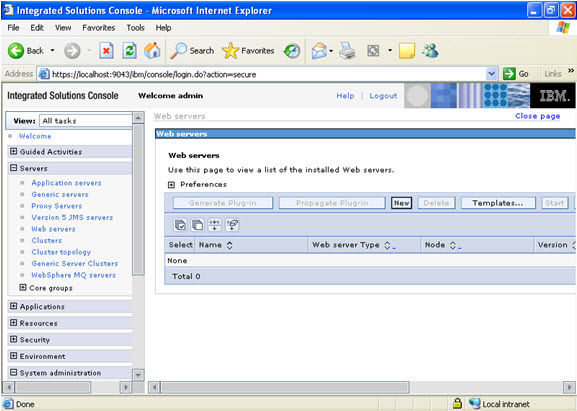577x411 pixels.
Task: Open the Web servers navigation link
Action: click(53, 229)
